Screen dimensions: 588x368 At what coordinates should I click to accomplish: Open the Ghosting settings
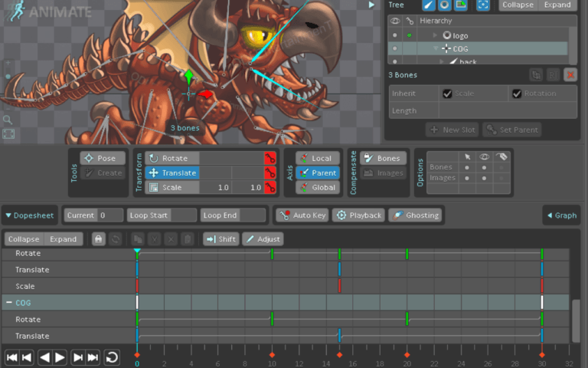(415, 215)
